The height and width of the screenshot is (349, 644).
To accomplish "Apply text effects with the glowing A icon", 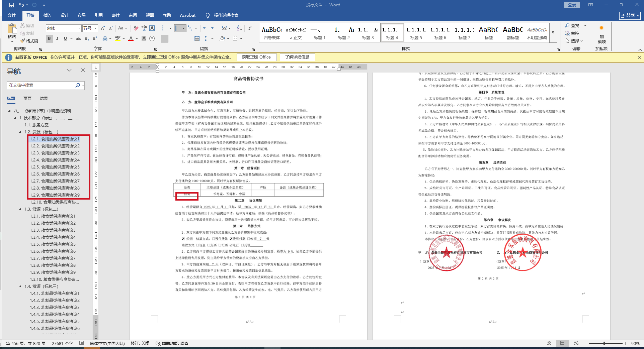I will coord(105,38).
